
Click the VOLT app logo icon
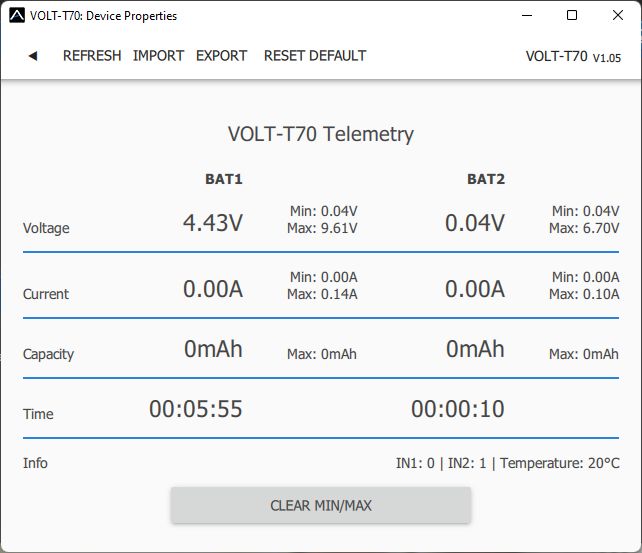pyautogui.click(x=16, y=16)
